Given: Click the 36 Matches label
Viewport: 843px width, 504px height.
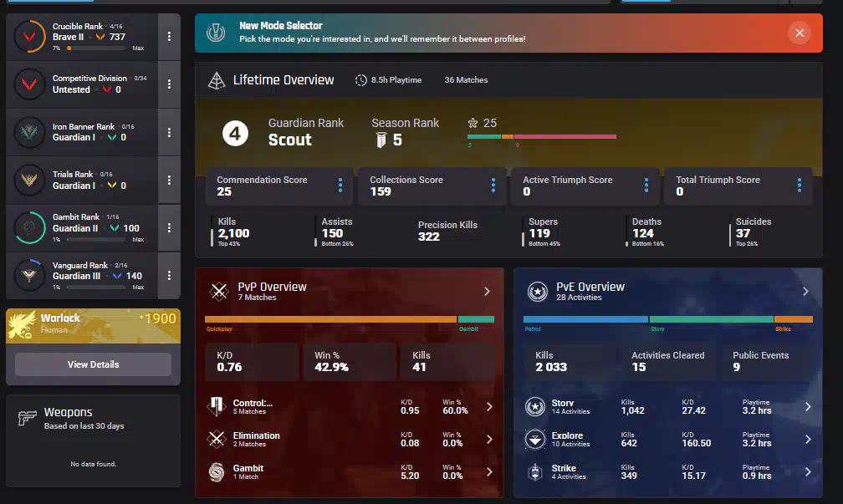Looking at the screenshot, I should (466, 80).
